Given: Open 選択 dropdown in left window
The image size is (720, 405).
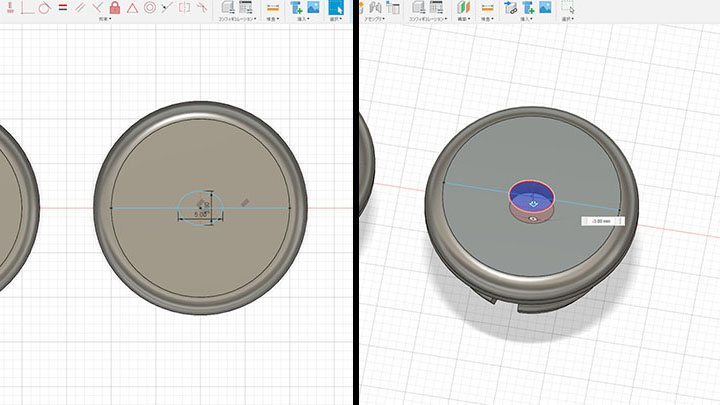Looking at the screenshot, I should [x=336, y=19].
